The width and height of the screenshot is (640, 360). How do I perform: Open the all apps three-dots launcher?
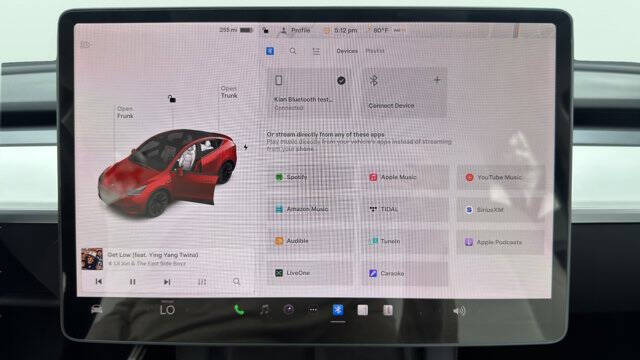tap(313, 310)
